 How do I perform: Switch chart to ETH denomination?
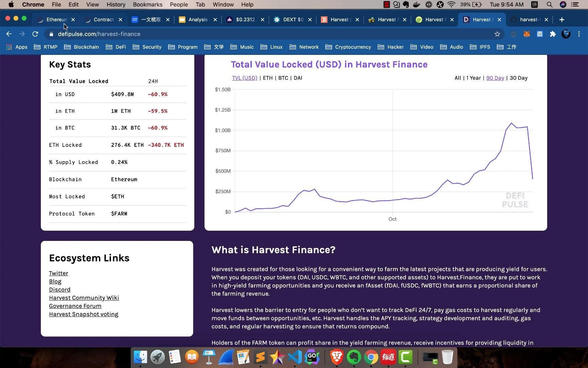268,78
